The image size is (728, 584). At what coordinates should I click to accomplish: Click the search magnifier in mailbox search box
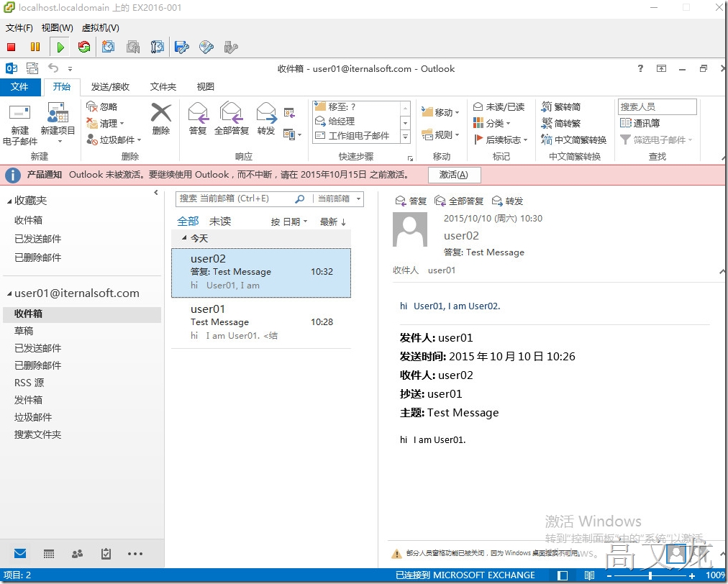[x=300, y=199]
